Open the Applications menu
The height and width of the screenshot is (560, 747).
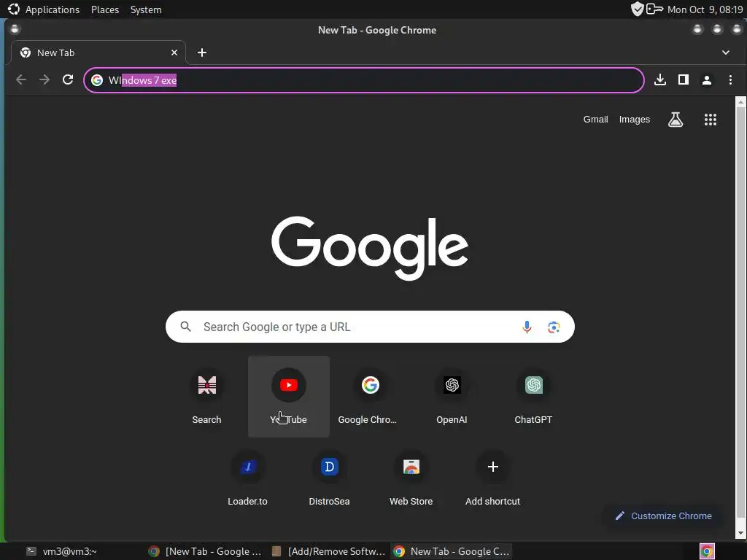click(53, 9)
